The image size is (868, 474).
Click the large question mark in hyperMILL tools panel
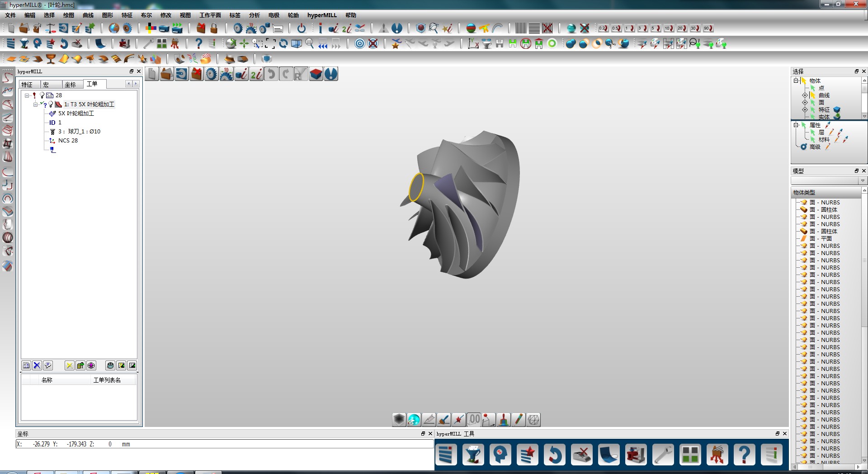pos(744,455)
